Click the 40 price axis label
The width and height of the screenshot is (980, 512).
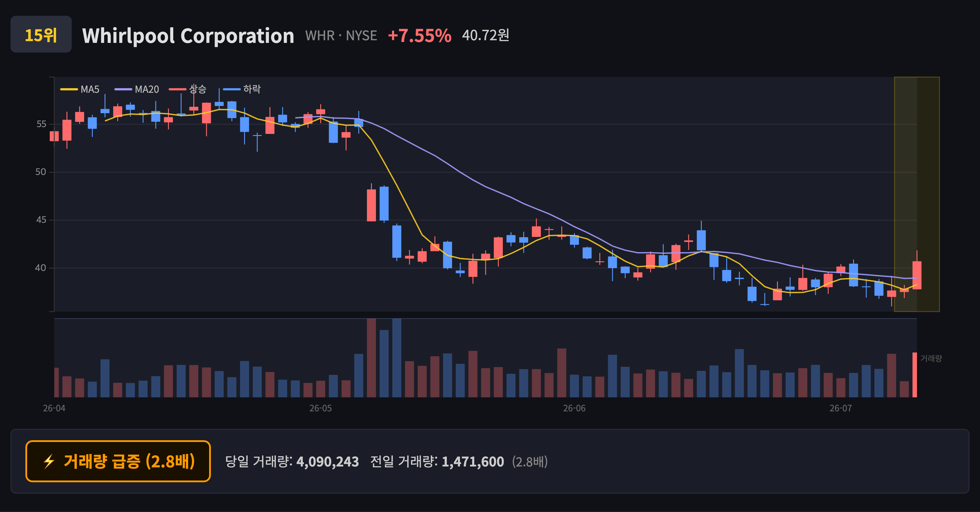[41, 268]
